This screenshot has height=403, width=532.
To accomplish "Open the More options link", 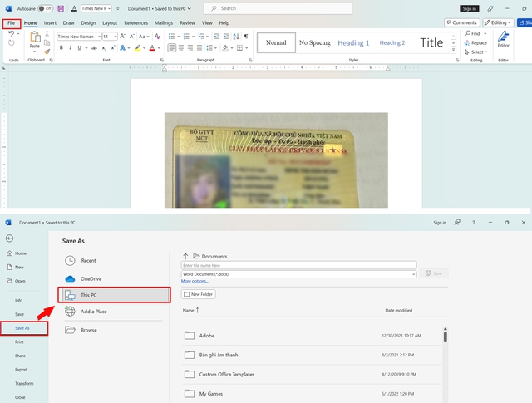I will (195, 282).
